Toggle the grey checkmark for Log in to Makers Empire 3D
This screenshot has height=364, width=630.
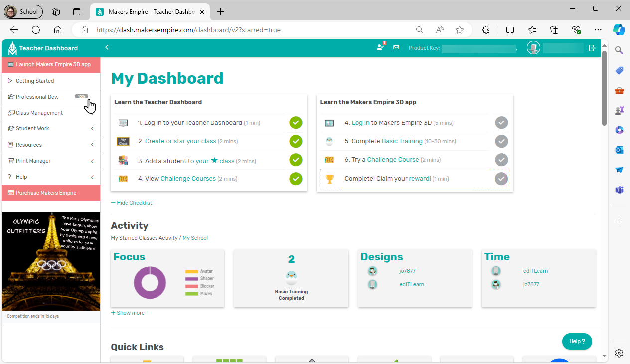coord(501,122)
